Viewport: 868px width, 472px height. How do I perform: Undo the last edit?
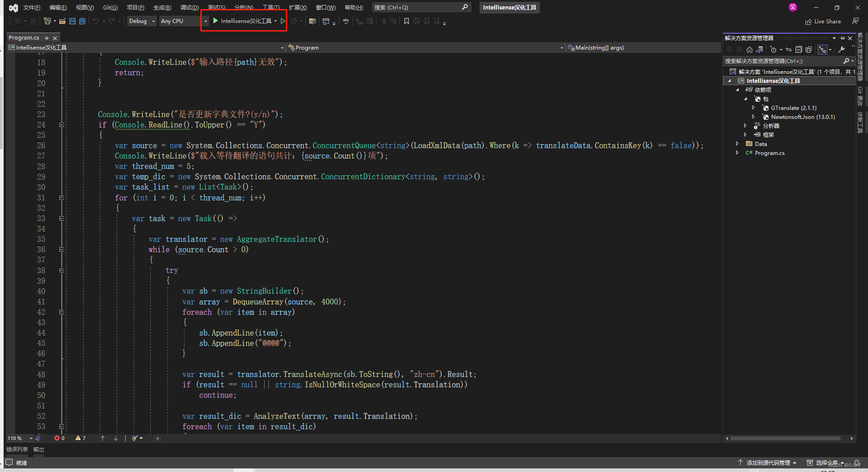tap(95, 21)
